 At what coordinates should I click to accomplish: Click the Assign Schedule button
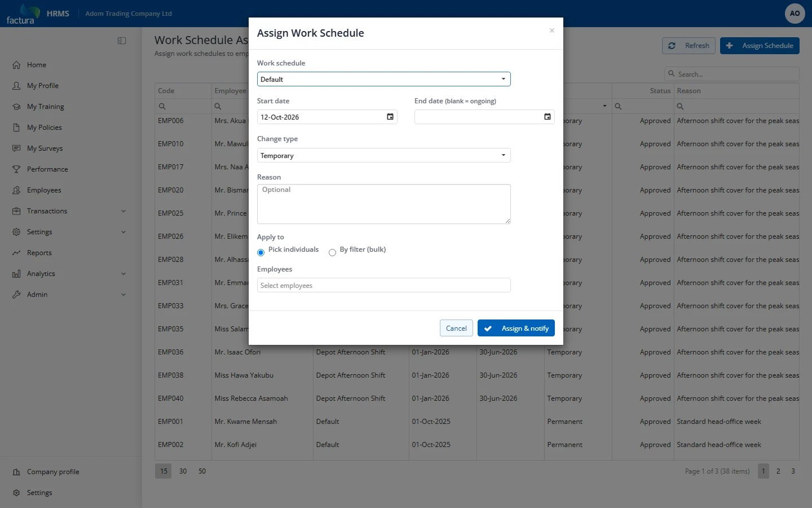tap(760, 46)
